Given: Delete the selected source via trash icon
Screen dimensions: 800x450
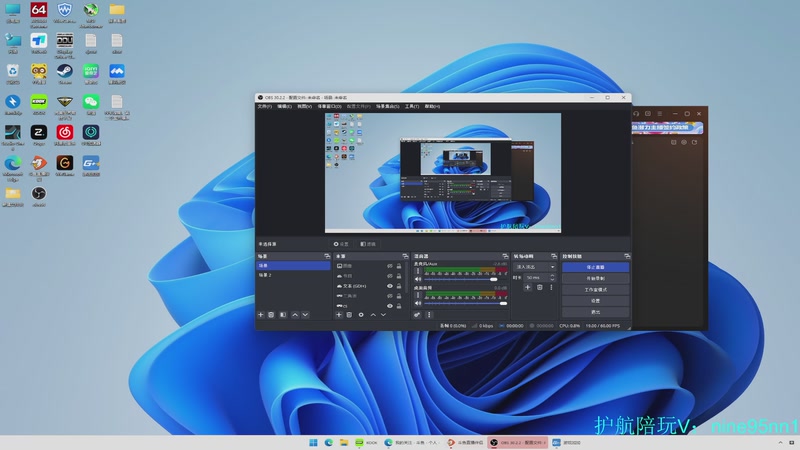Looking at the screenshot, I should coord(349,315).
